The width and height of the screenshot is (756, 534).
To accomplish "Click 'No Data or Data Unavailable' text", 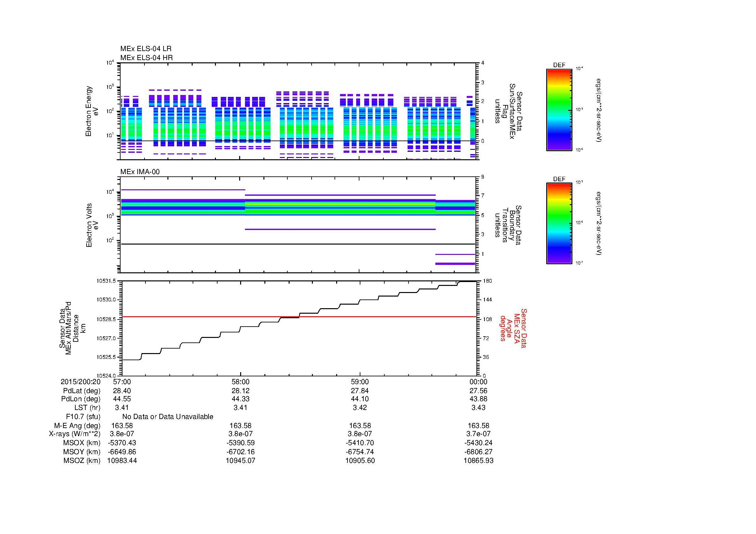I will point(168,417).
